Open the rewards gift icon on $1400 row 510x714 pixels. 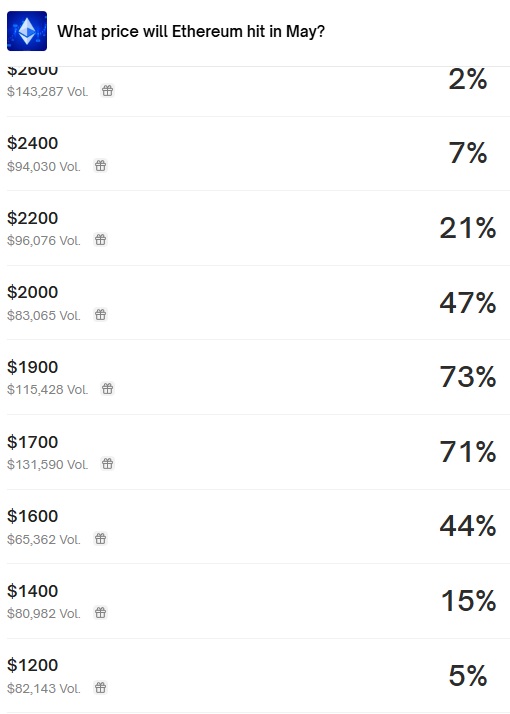coord(101,613)
